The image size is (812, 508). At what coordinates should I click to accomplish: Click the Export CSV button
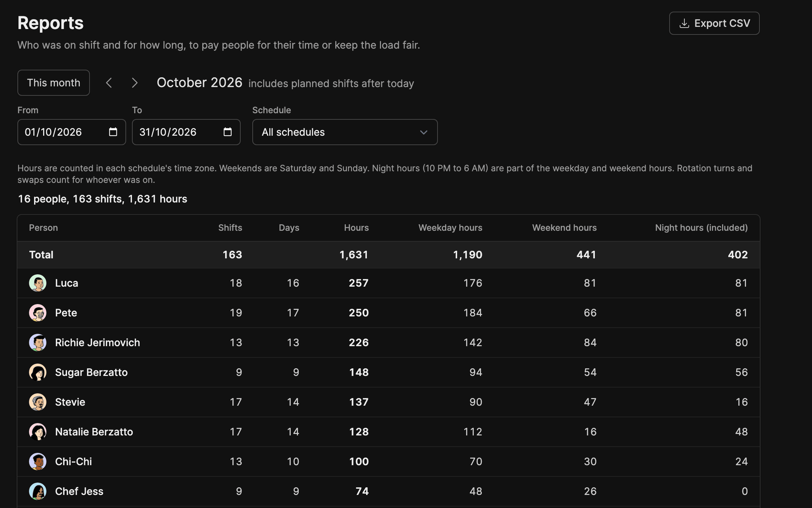[x=714, y=23]
